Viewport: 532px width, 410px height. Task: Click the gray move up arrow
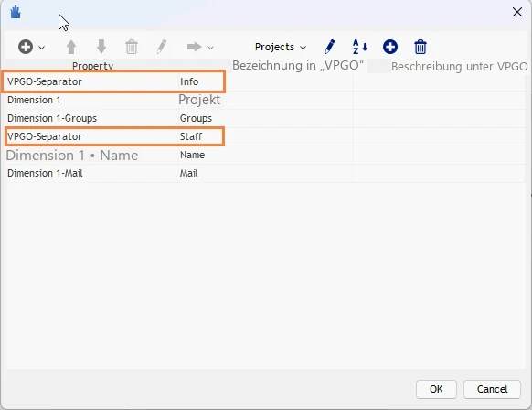[x=71, y=47]
